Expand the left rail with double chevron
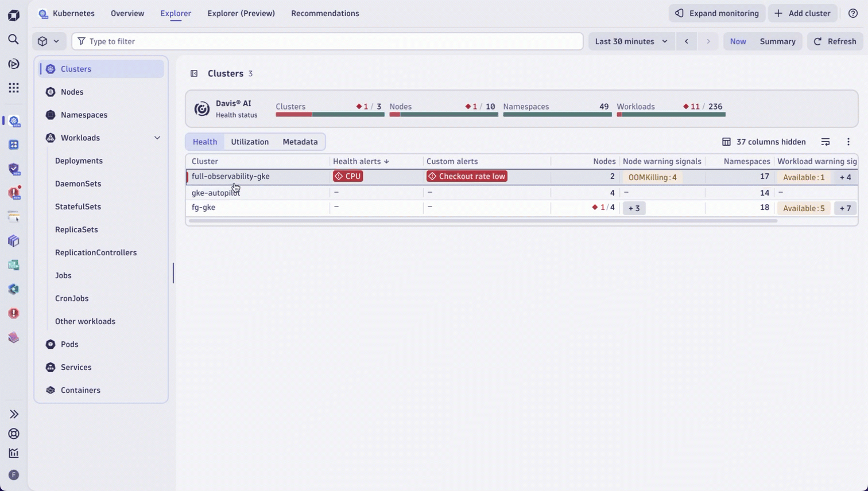868x491 pixels. click(x=14, y=414)
